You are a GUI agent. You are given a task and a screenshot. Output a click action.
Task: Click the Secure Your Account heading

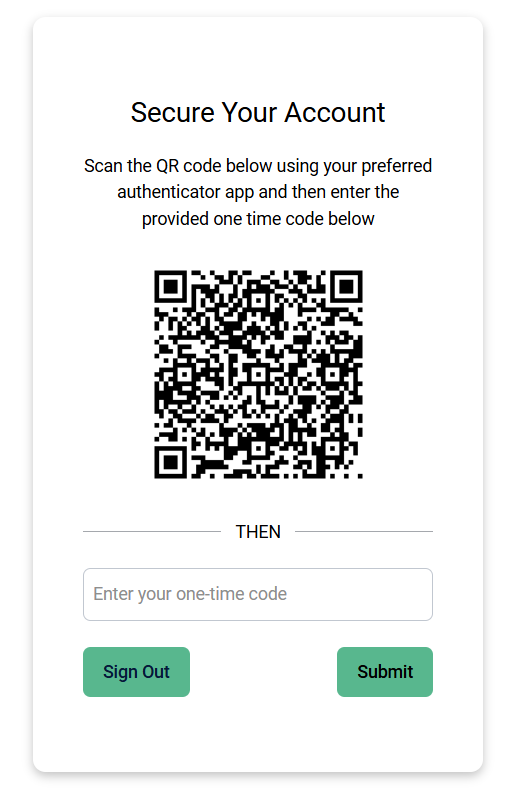tap(258, 113)
